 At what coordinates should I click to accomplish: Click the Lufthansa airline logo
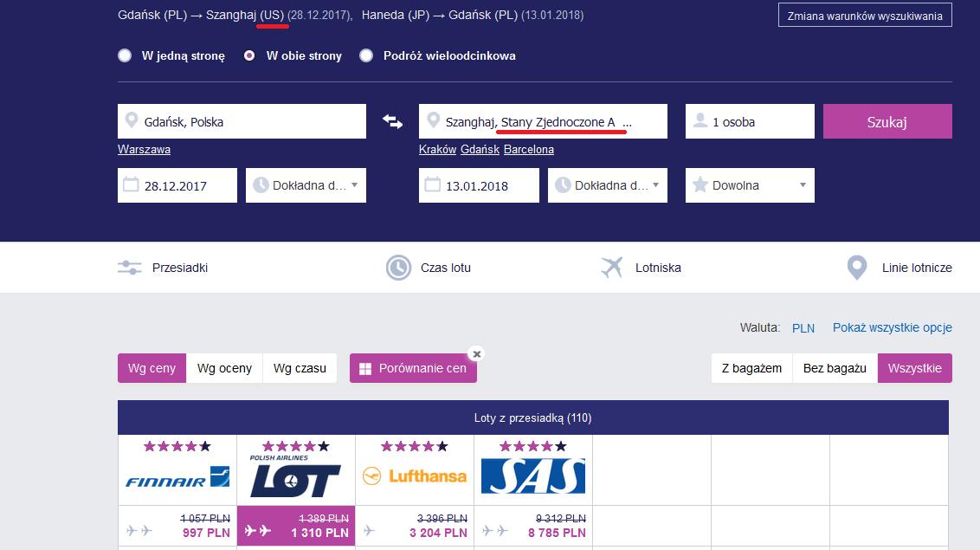pyautogui.click(x=415, y=476)
